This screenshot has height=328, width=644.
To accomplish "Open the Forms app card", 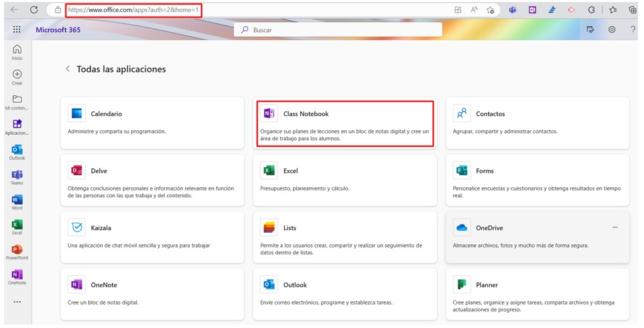I will tap(537, 180).
